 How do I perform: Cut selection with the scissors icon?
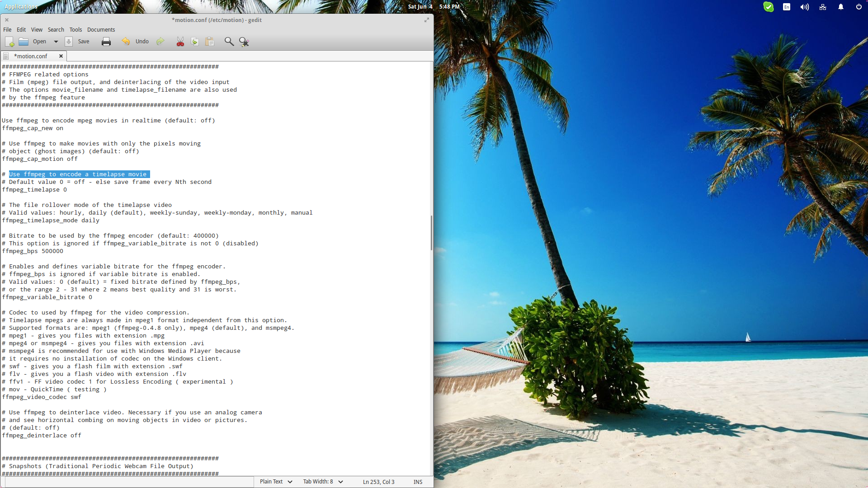tap(180, 42)
